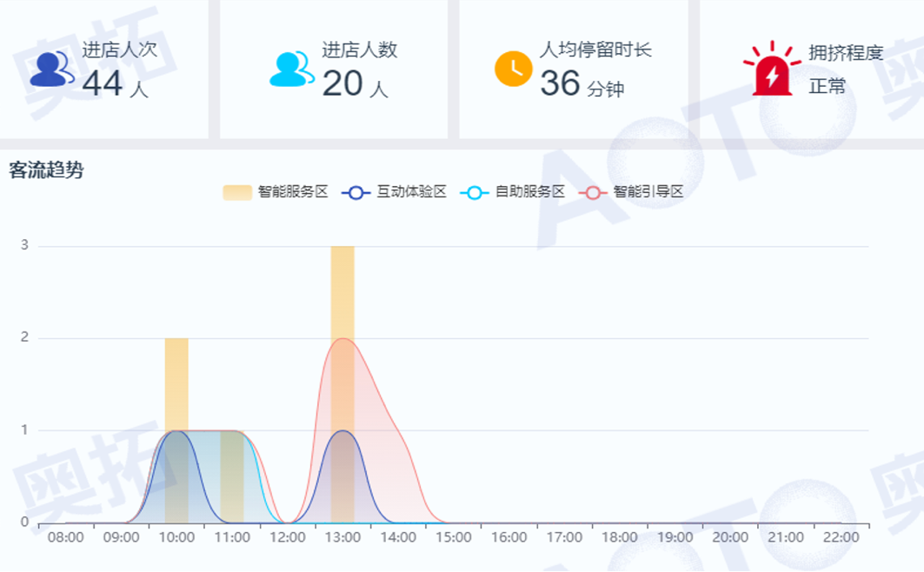Click the y-axis value 2
Screen dimensions: 924x572
pos(24,337)
